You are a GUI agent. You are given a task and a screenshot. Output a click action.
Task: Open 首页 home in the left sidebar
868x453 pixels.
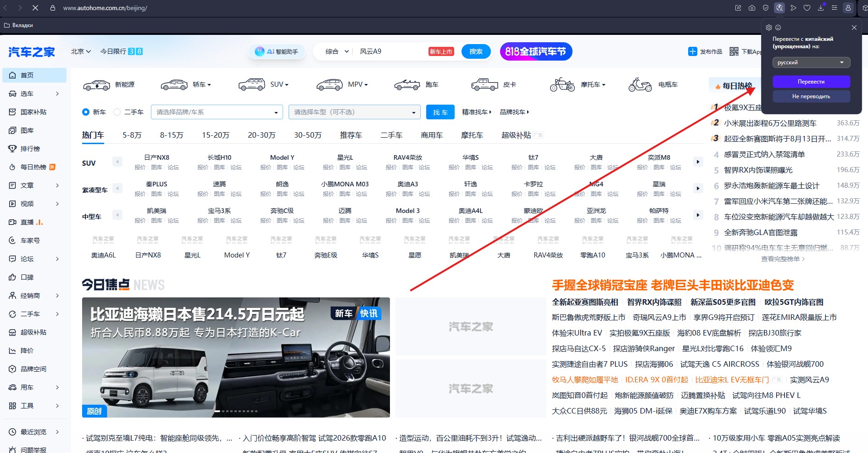tap(34, 75)
